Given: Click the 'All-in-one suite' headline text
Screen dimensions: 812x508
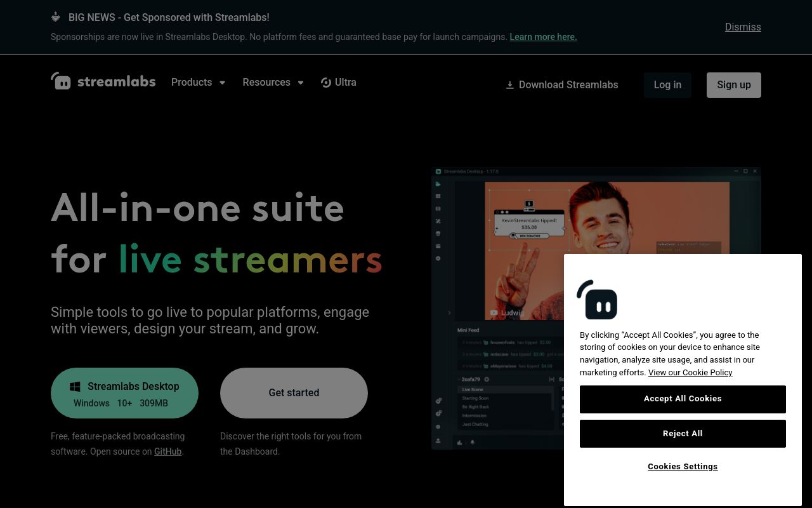Looking at the screenshot, I should (x=197, y=208).
